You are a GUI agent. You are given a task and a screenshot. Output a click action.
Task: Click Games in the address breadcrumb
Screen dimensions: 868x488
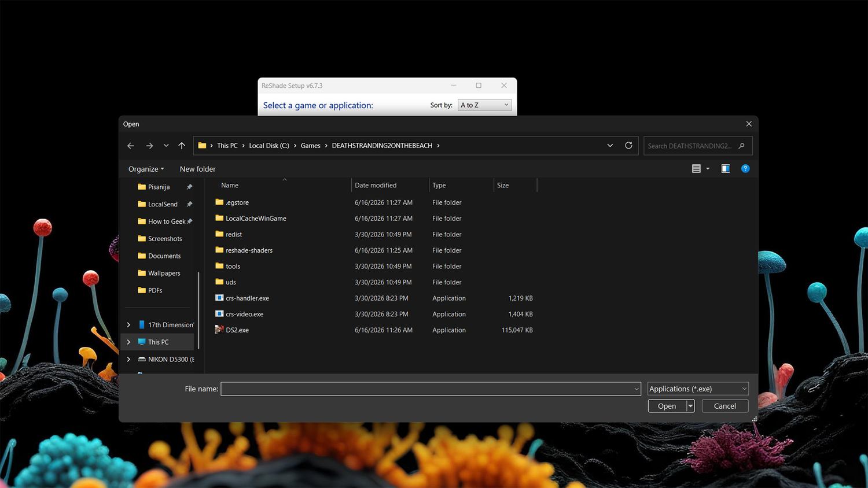coord(311,146)
